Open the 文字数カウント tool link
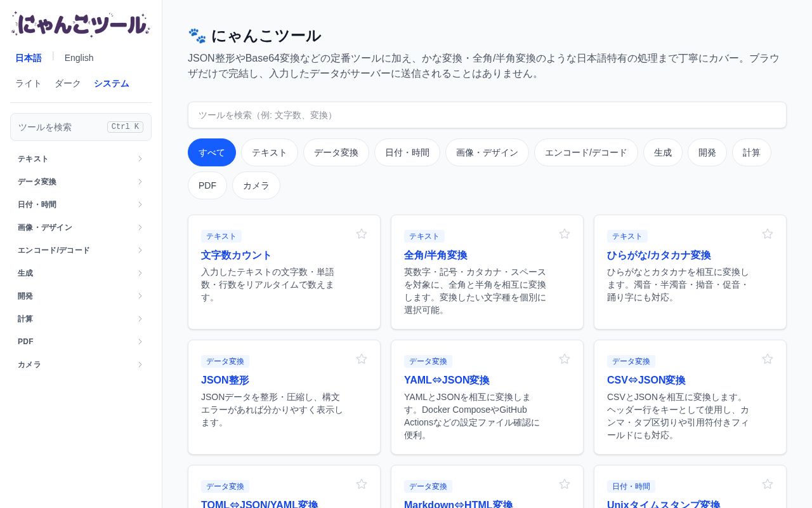 236,255
